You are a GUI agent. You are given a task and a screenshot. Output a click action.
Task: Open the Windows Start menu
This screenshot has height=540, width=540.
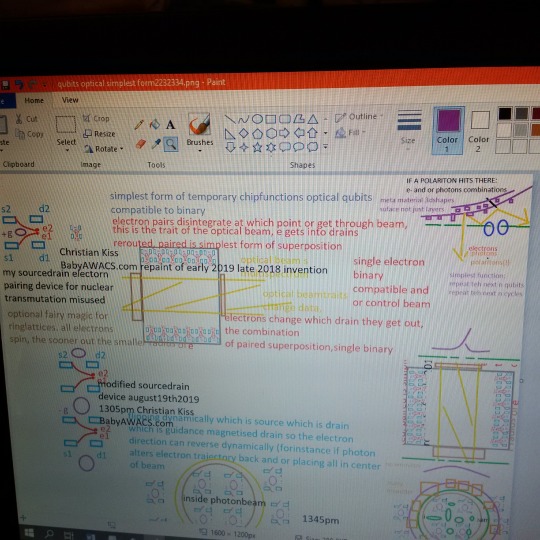29,533
